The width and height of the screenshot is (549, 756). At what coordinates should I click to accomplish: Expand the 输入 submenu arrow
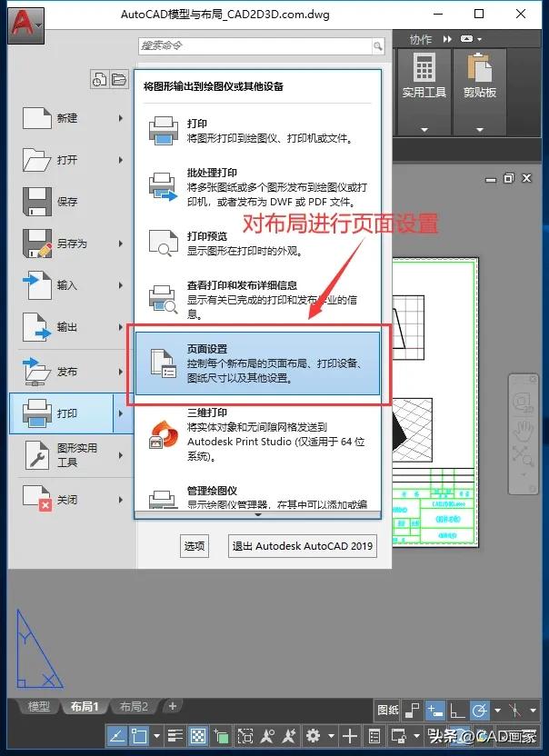pyautogui.click(x=121, y=285)
